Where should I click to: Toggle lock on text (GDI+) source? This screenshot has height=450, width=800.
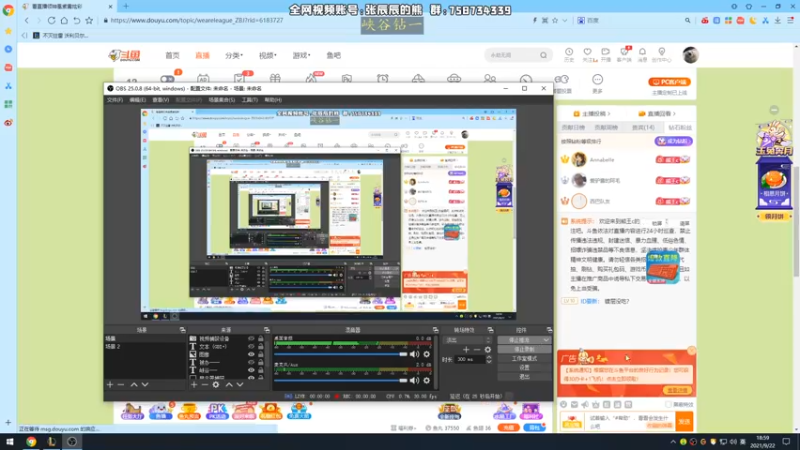tap(261, 346)
